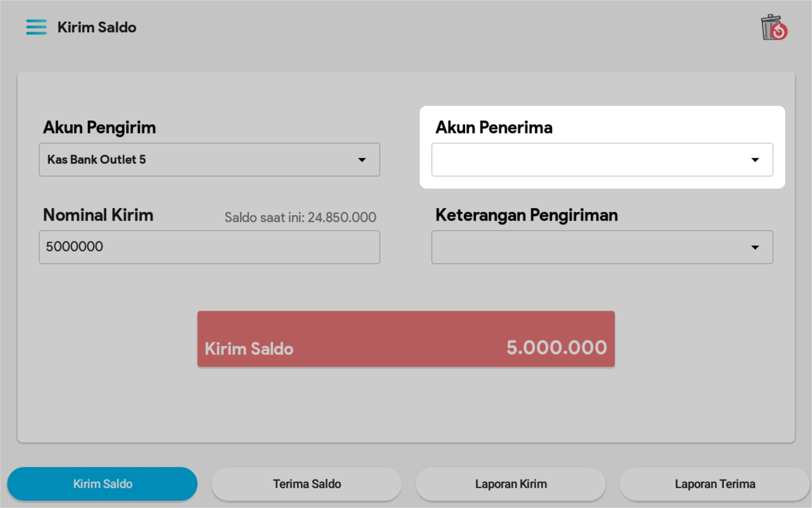Expand the Akun Penerima dropdown arrow
Viewport: 812px width, 508px height.
click(x=754, y=160)
